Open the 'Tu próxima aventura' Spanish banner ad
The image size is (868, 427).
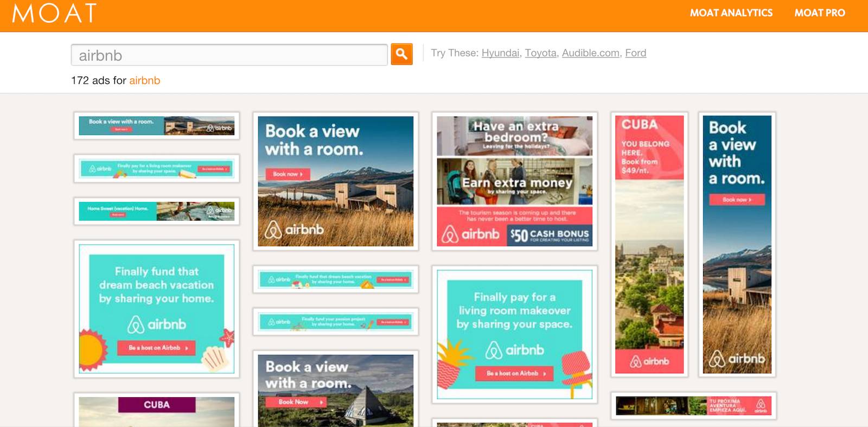[693, 405]
